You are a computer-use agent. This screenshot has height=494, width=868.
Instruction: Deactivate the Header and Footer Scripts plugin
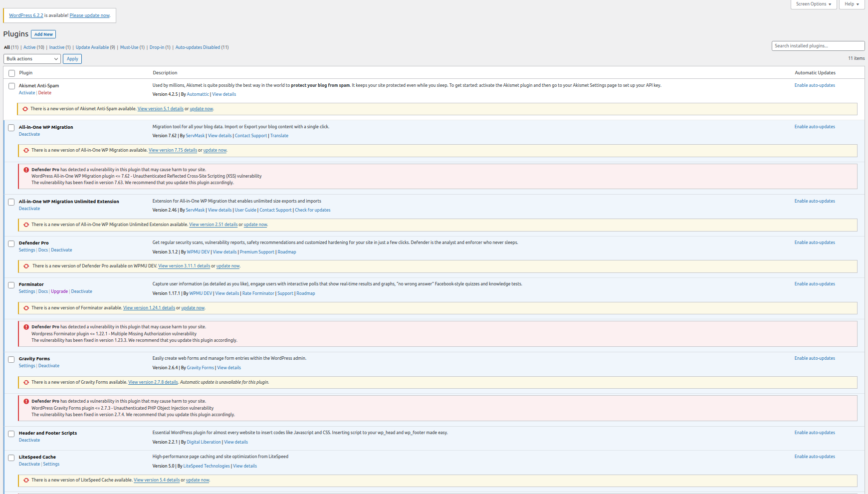[x=29, y=440]
